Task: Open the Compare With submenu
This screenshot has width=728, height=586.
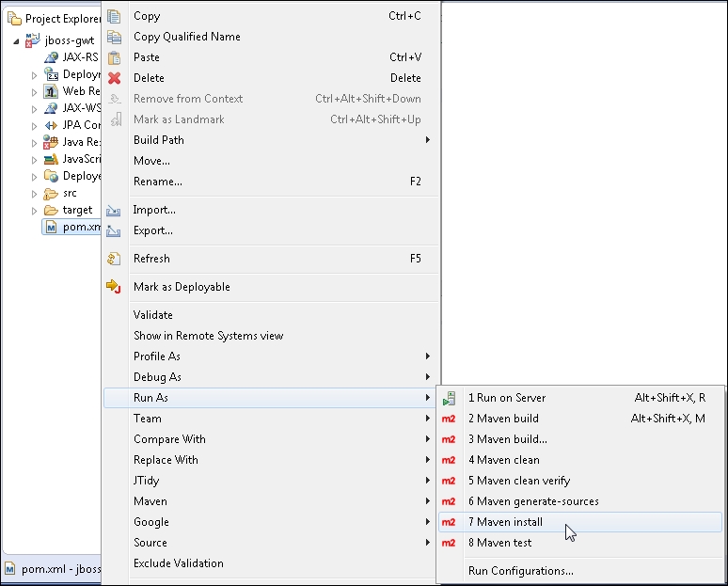Action: pyautogui.click(x=271, y=439)
